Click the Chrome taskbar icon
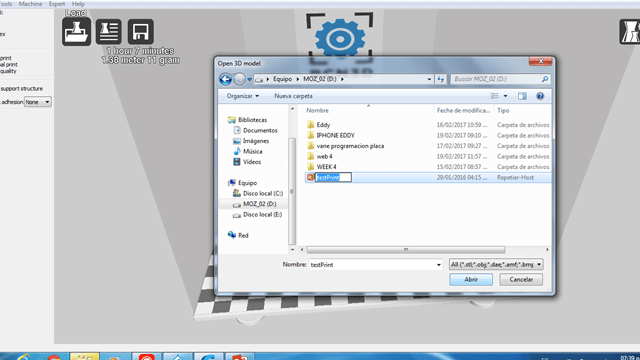 53,358
